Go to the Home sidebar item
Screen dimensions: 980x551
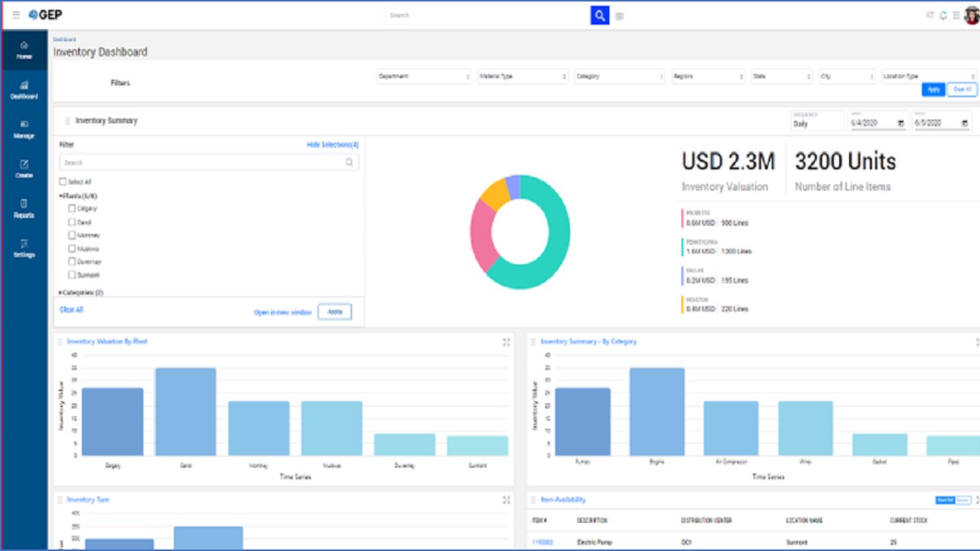(x=24, y=51)
